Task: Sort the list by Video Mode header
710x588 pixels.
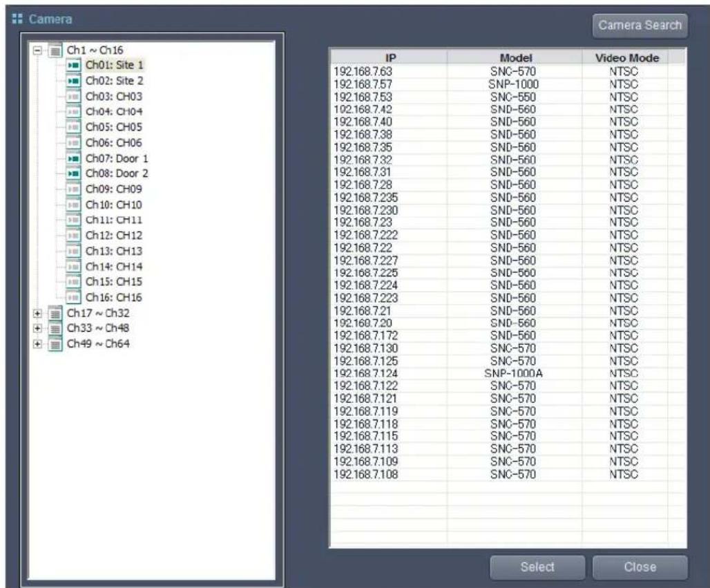Action: [x=625, y=57]
